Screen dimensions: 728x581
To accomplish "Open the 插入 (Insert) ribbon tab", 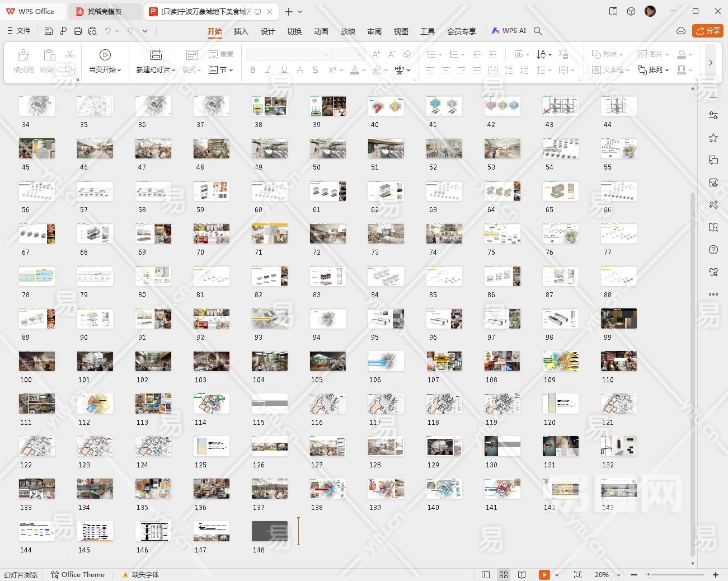I will 241,31.
